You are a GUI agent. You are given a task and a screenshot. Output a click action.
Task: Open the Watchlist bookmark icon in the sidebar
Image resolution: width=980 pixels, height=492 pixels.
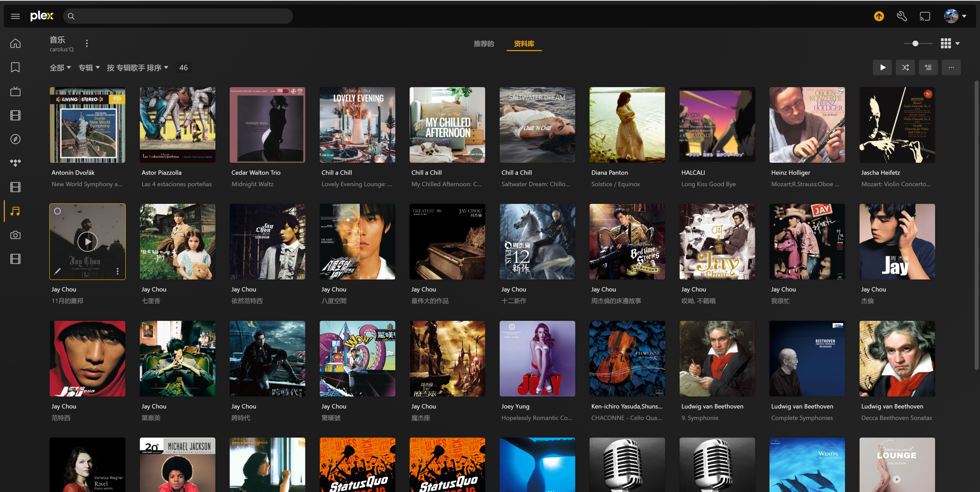[15, 67]
